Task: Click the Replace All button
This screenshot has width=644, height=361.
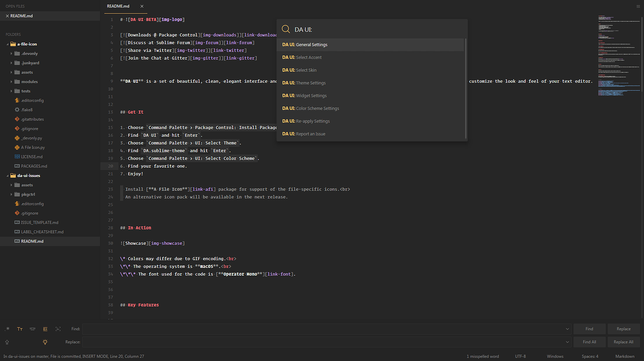Action: [x=623, y=342]
